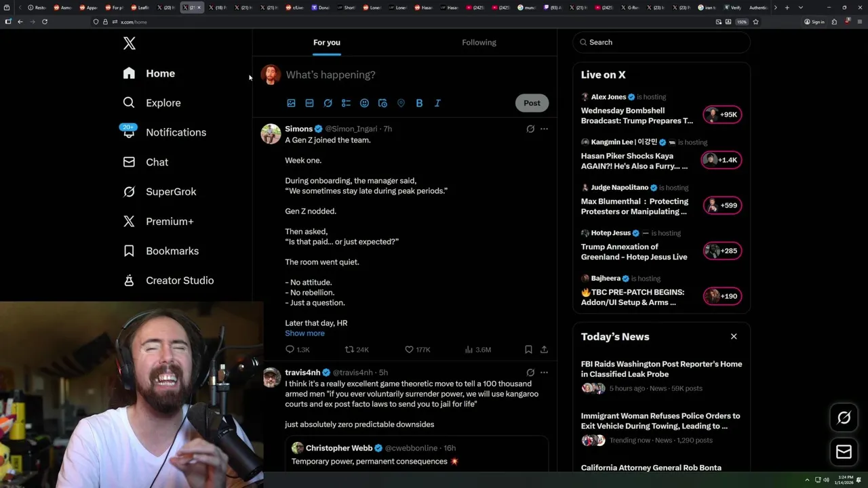Open Premium+ from the sidebar
This screenshot has height=488, width=868.
pyautogui.click(x=159, y=222)
